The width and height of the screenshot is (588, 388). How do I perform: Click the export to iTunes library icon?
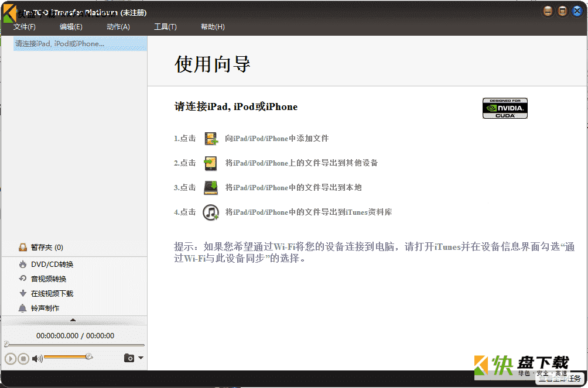(211, 212)
